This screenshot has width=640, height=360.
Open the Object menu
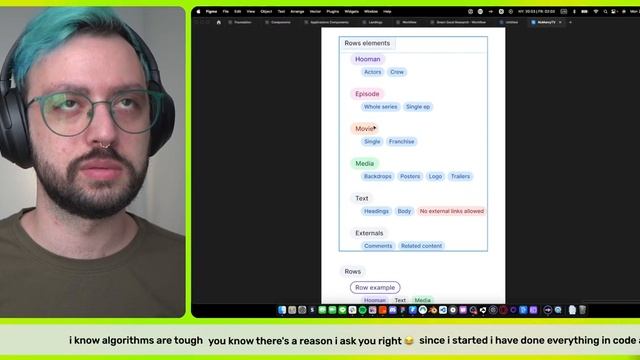pos(266,11)
